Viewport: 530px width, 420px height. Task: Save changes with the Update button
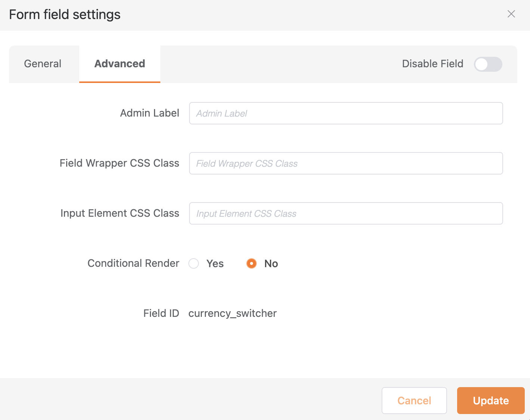[x=490, y=401]
